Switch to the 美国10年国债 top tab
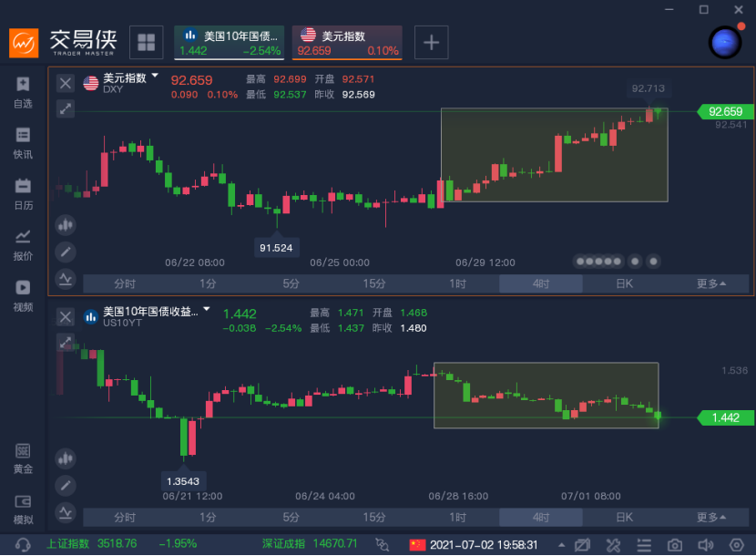The height and width of the screenshot is (556, 756). tap(229, 43)
